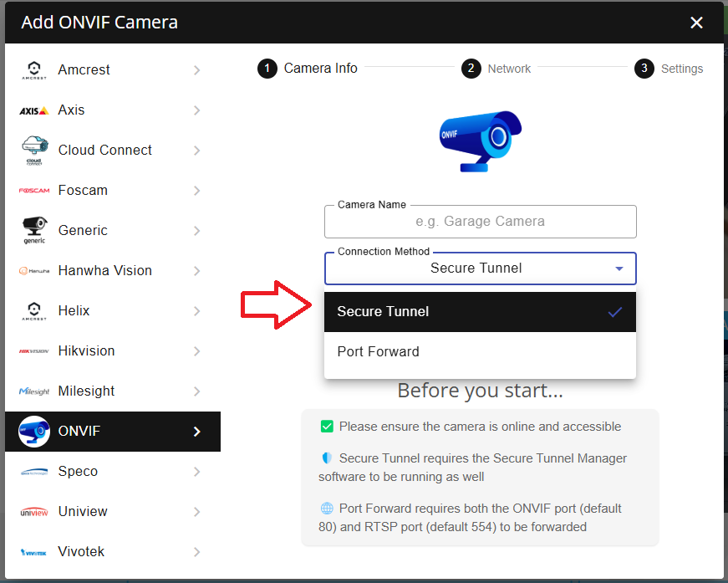The image size is (728, 583).
Task: Click the Hikvision logo icon
Action: pyautogui.click(x=34, y=351)
